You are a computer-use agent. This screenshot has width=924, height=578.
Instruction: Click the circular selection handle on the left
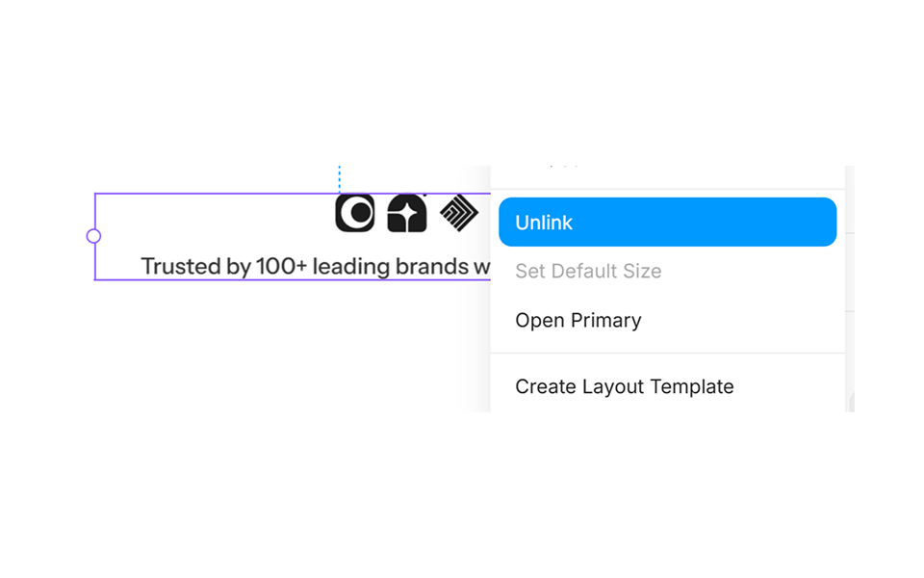coord(93,235)
